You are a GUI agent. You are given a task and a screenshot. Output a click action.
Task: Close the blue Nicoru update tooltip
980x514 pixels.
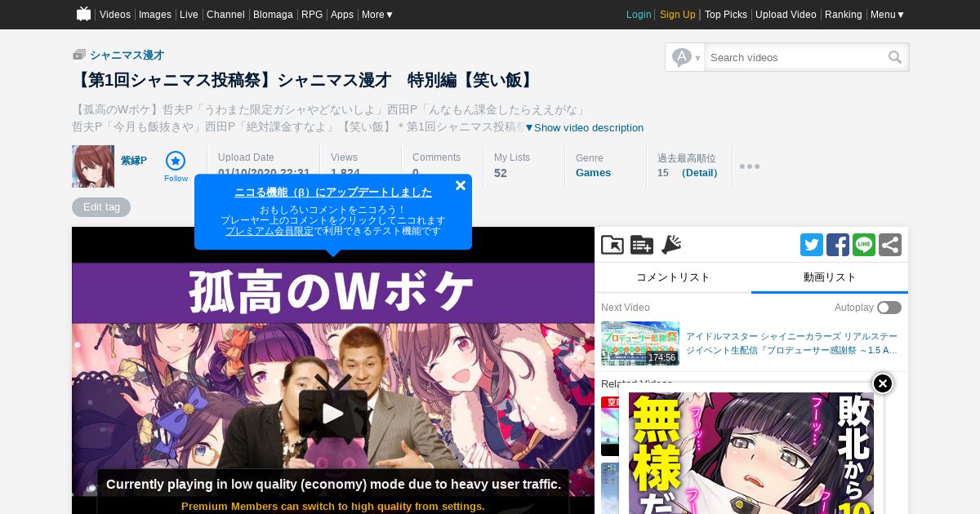pyautogui.click(x=461, y=185)
